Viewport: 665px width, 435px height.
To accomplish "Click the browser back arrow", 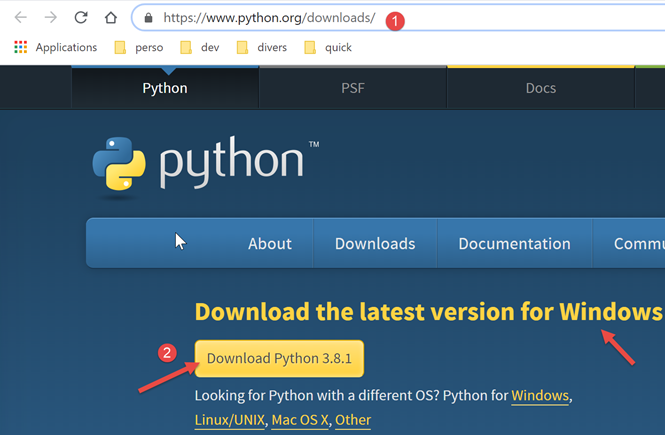I will pyautogui.click(x=20, y=18).
